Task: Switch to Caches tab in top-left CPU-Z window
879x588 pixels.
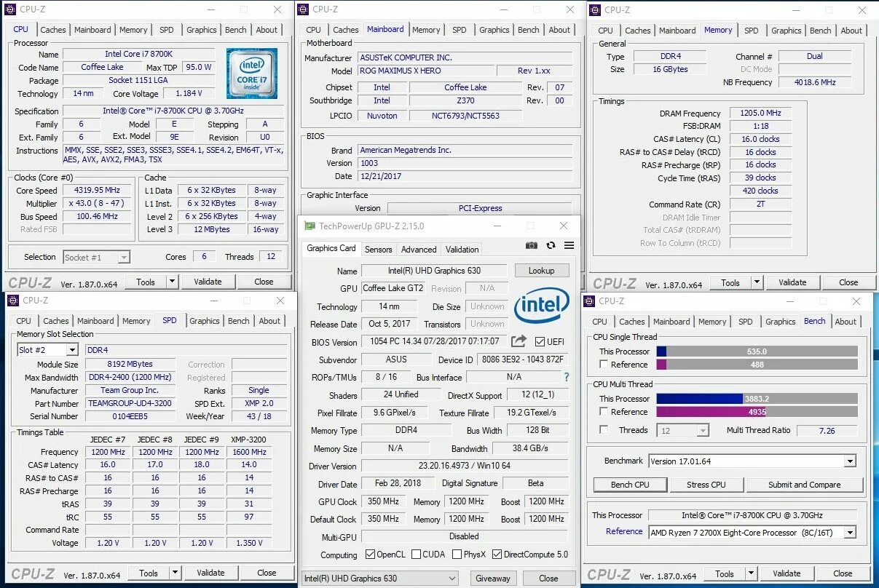Action: (x=53, y=30)
